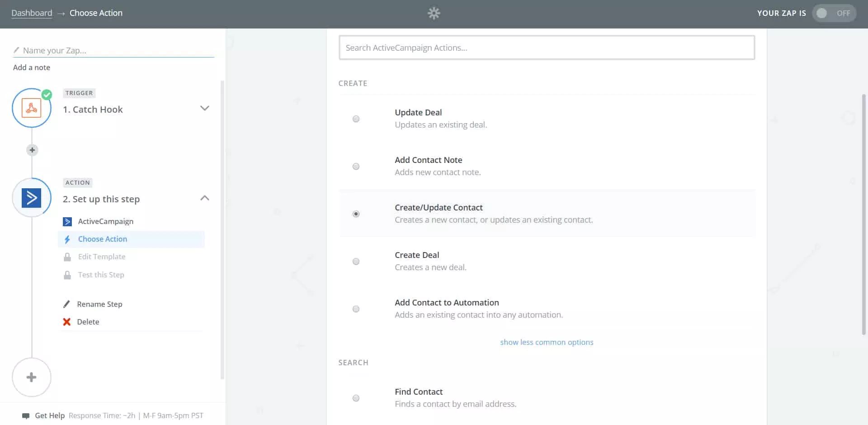
Task: Collapse the Set up this step section
Action: click(205, 198)
